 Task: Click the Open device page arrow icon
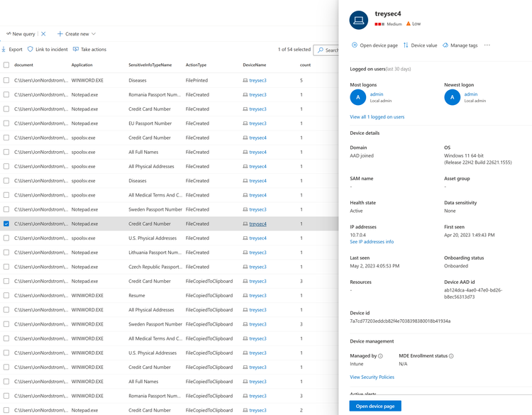coord(355,45)
